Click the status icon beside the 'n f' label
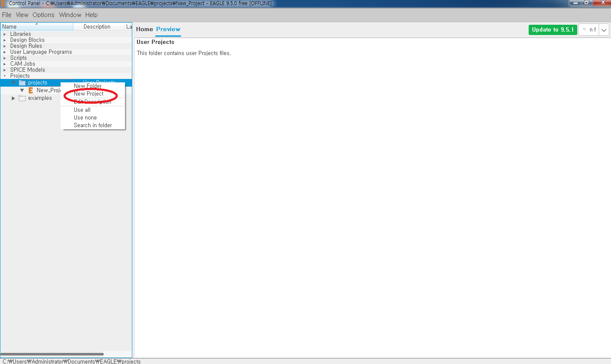This screenshot has width=611, height=364. [585, 29]
